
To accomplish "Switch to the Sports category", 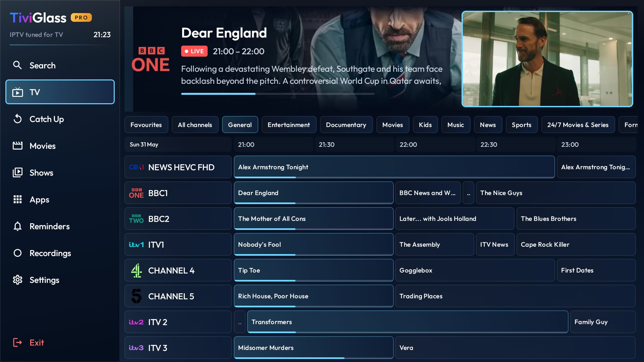I will coord(522,125).
